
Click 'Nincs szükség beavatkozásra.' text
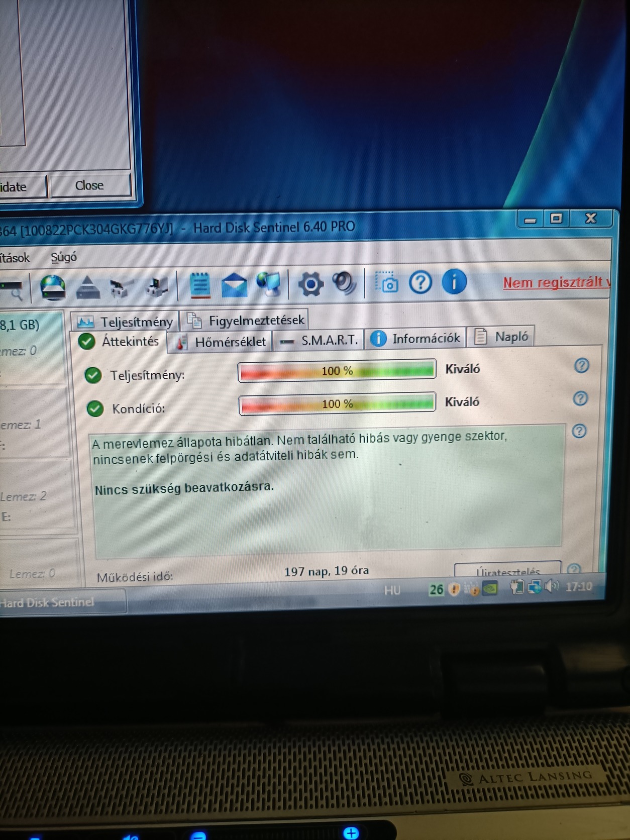point(184,488)
